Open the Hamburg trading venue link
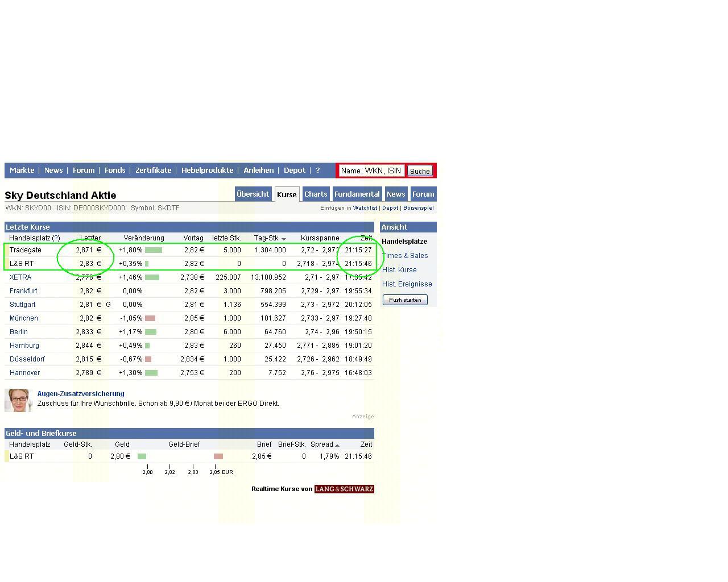This screenshot has height=582, width=728. [24, 346]
